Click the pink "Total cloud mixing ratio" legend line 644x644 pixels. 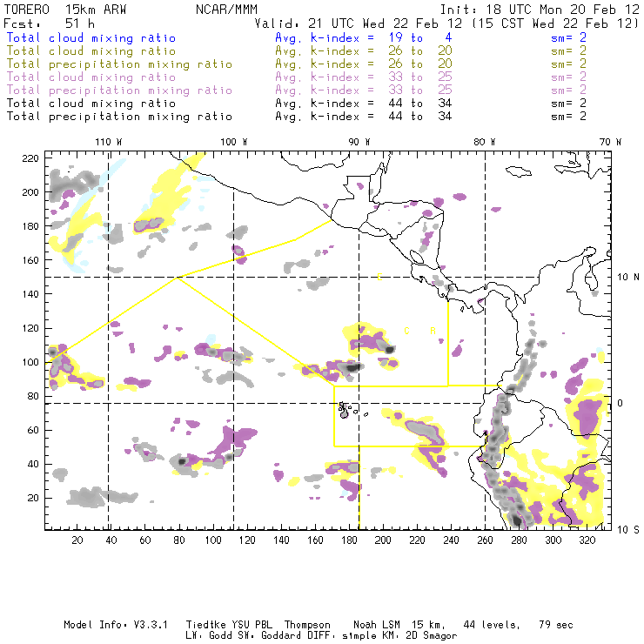(x=91, y=77)
